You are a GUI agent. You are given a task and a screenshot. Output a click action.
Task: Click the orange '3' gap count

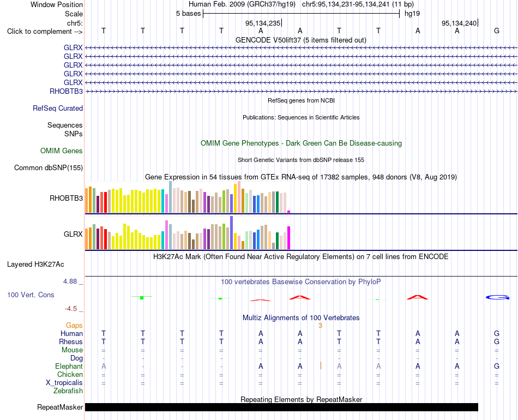(320, 326)
